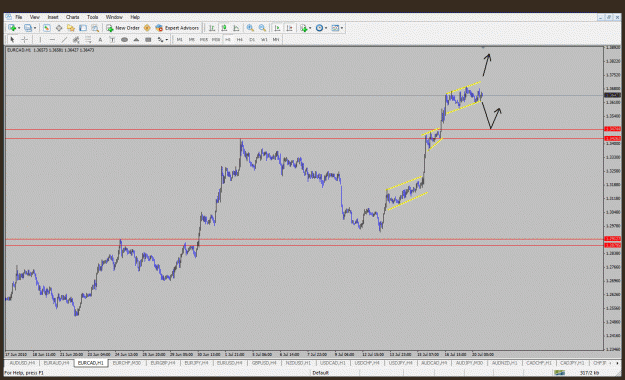Click the New Order button
The image size is (625, 380).
pyautogui.click(x=123, y=28)
